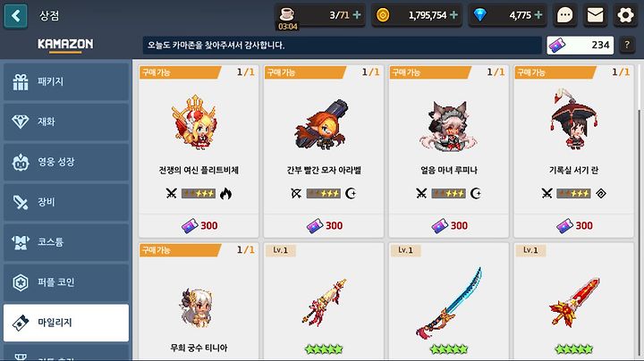
Task: Add more gold coins with the plus
Action: point(453,15)
